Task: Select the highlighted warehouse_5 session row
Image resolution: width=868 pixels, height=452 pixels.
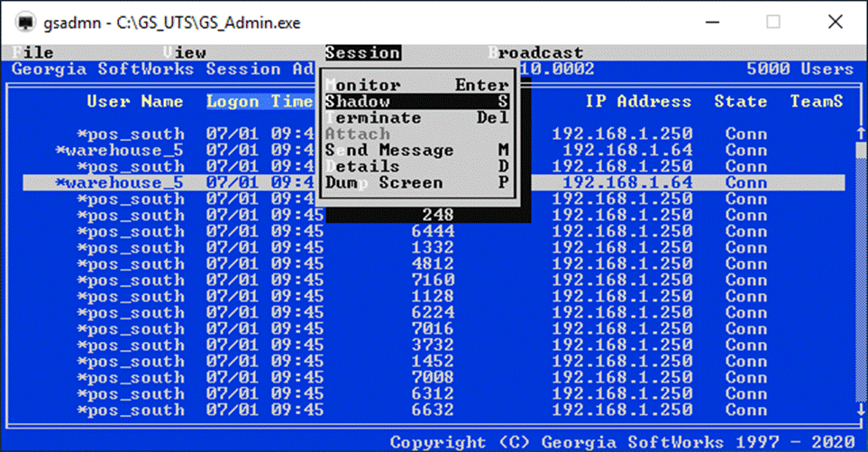Action: tap(434, 183)
